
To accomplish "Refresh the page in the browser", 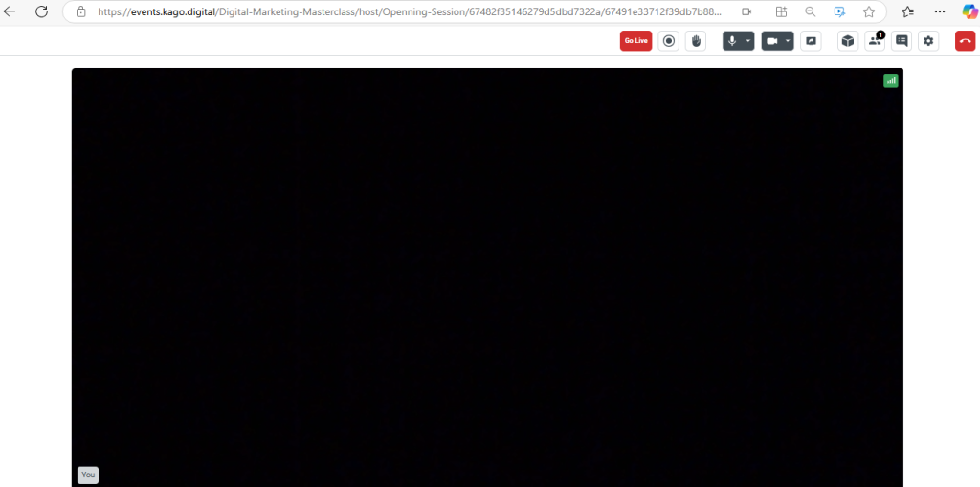I will [41, 11].
